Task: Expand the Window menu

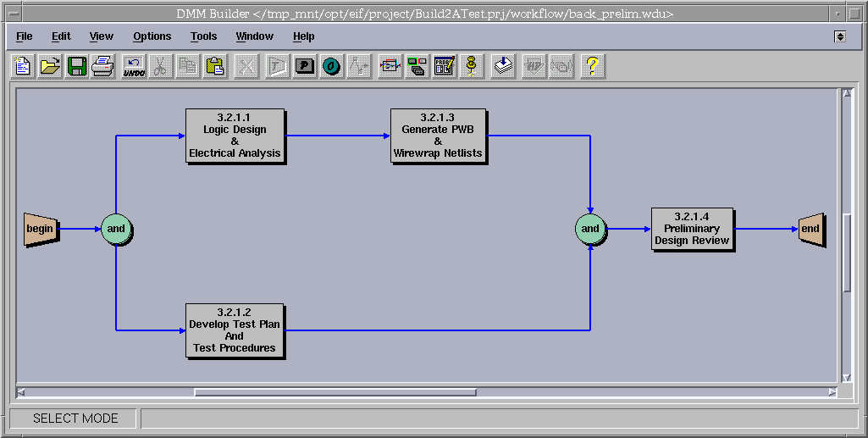Action: point(254,36)
